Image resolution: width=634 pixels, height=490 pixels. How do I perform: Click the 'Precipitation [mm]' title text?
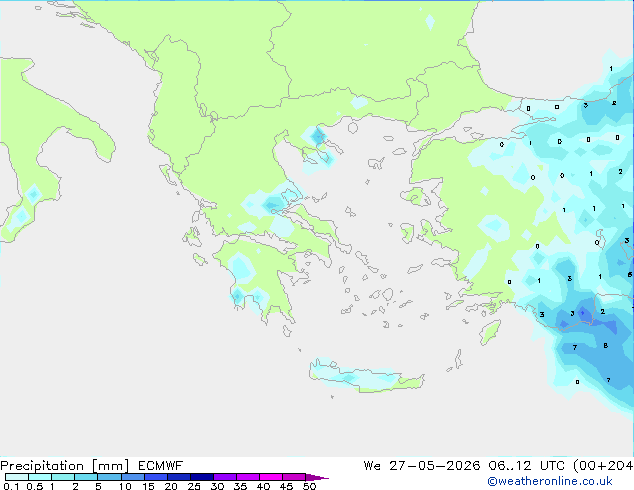[x=64, y=466]
